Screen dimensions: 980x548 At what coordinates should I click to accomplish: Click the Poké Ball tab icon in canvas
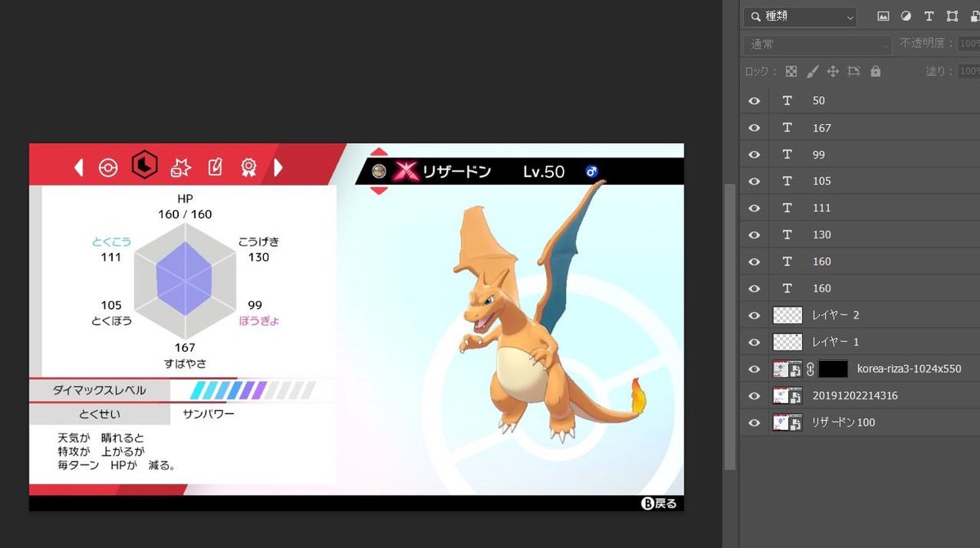[x=108, y=167]
